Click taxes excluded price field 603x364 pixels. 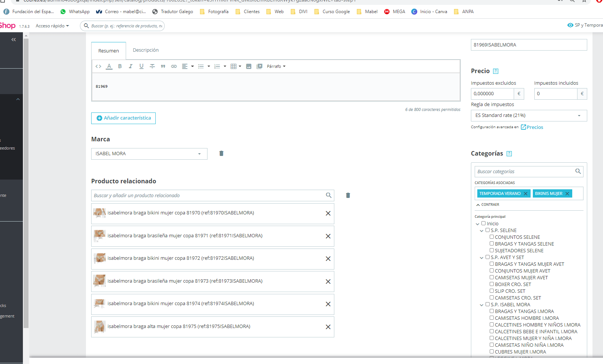(492, 94)
